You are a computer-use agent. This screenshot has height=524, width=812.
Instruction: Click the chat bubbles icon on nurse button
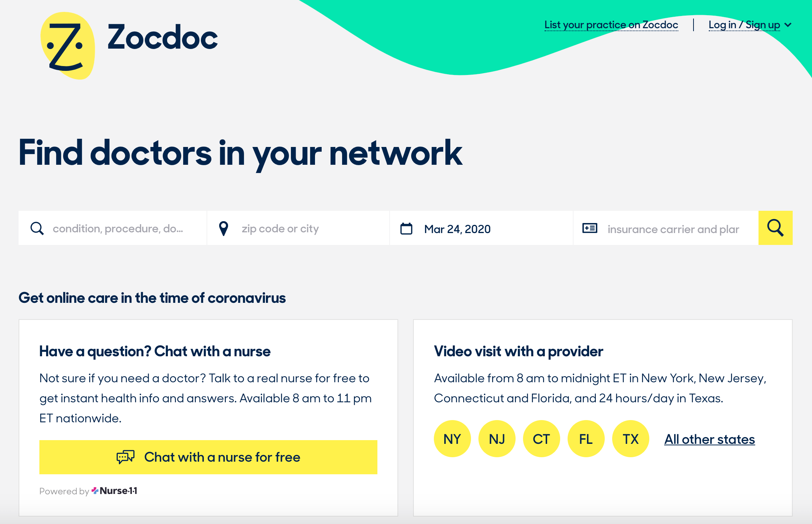126,457
